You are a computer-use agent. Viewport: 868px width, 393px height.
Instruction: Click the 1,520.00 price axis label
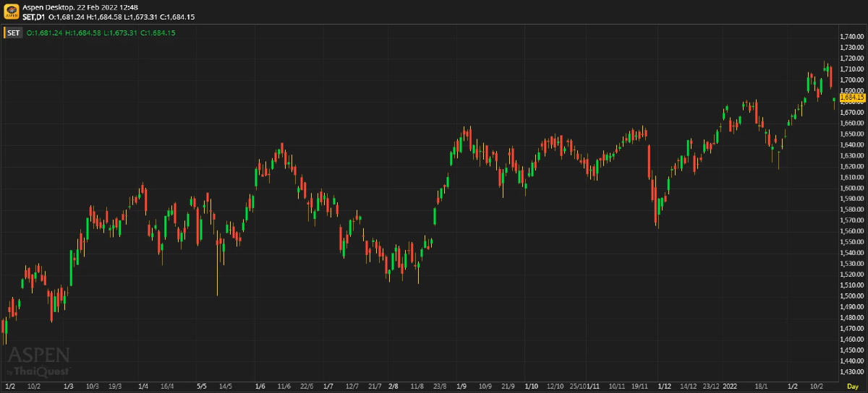[x=853, y=275]
